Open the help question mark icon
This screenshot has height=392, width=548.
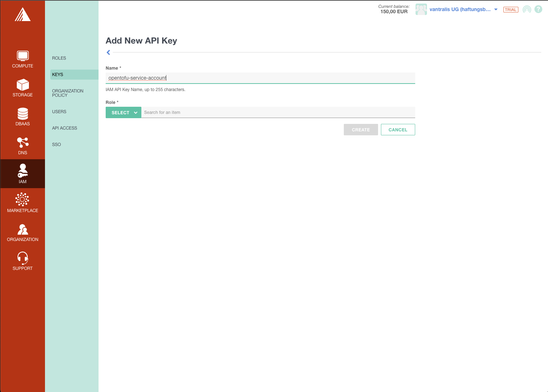click(538, 9)
